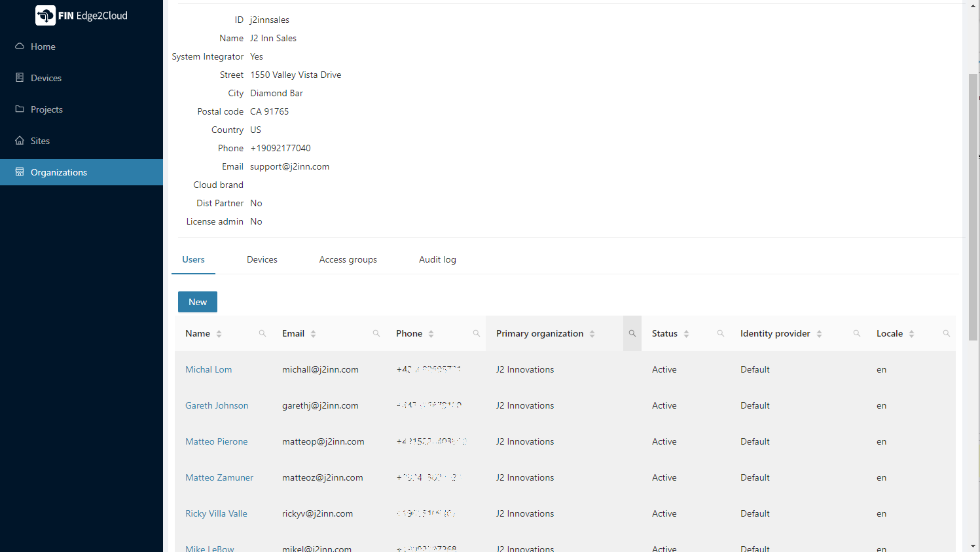
Task: Click the New user button
Action: click(x=198, y=302)
